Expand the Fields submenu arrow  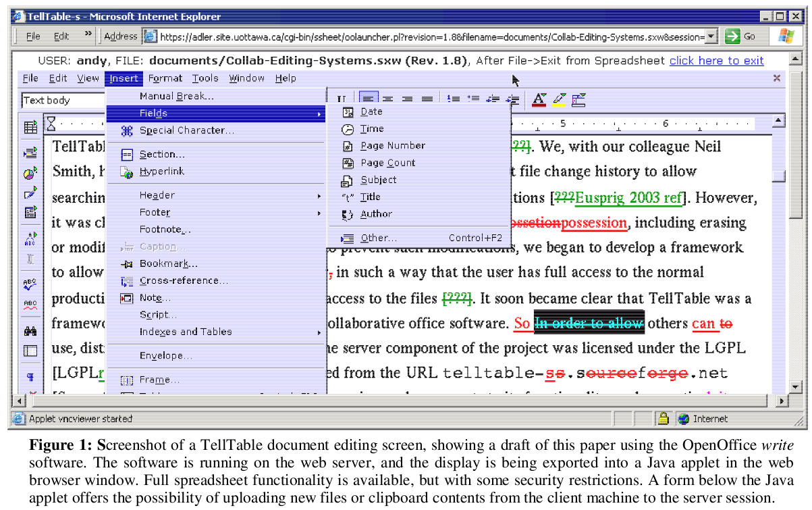pos(319,113)
